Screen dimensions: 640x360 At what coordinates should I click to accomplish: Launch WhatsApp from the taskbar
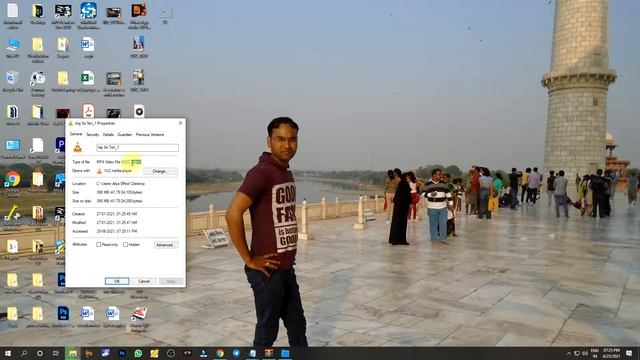138,353
